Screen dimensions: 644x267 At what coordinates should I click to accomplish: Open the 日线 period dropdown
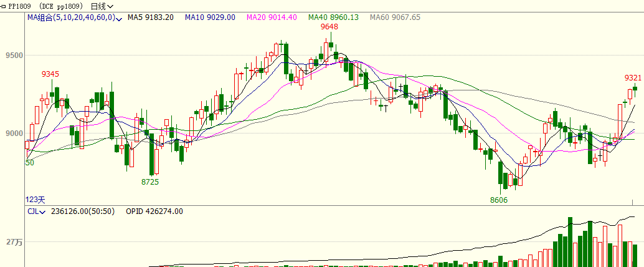(102, 6)
